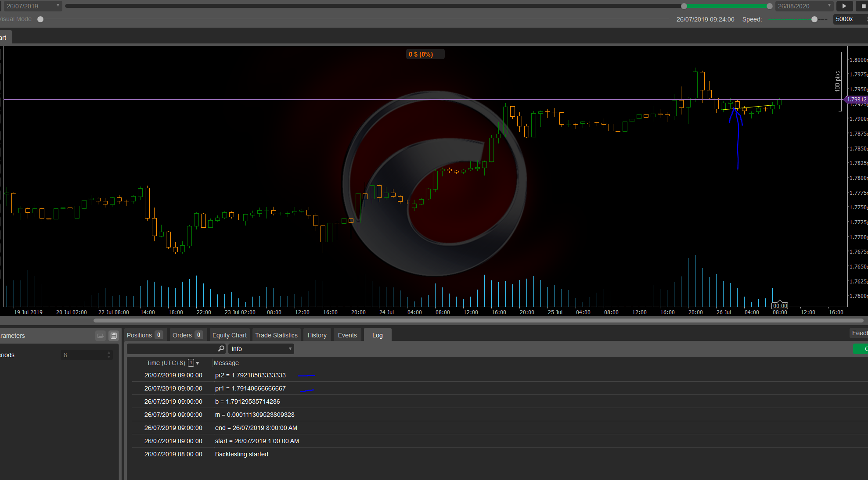Click the 1.79312 price line label
Viewport: 868px width, 480px height.
tap(856, 100)
